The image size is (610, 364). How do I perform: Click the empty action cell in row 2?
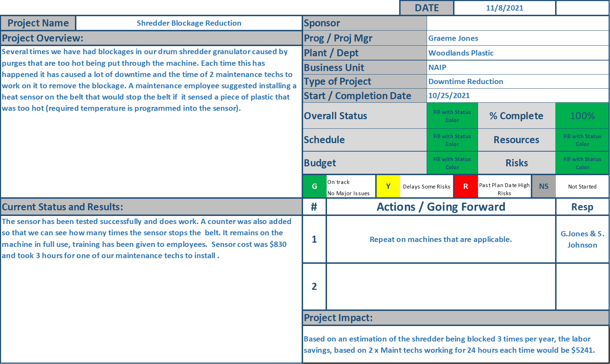click(x=441, y=286)
